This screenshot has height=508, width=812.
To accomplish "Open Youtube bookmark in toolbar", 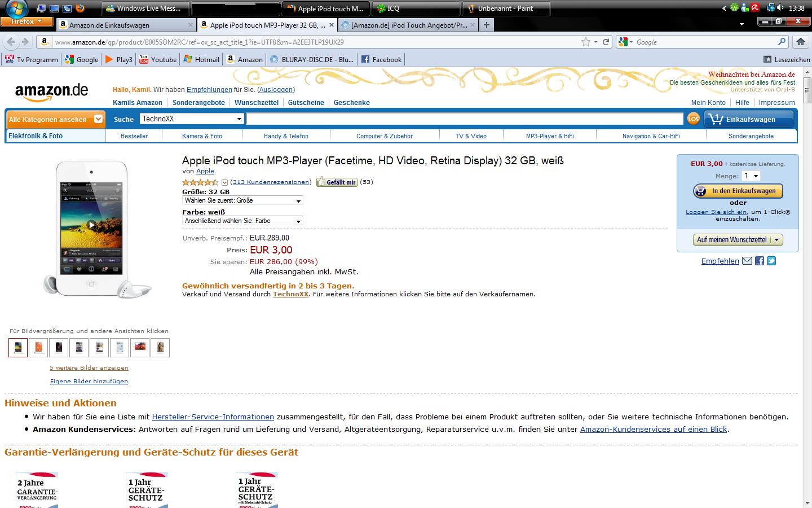I will [158, 59].
